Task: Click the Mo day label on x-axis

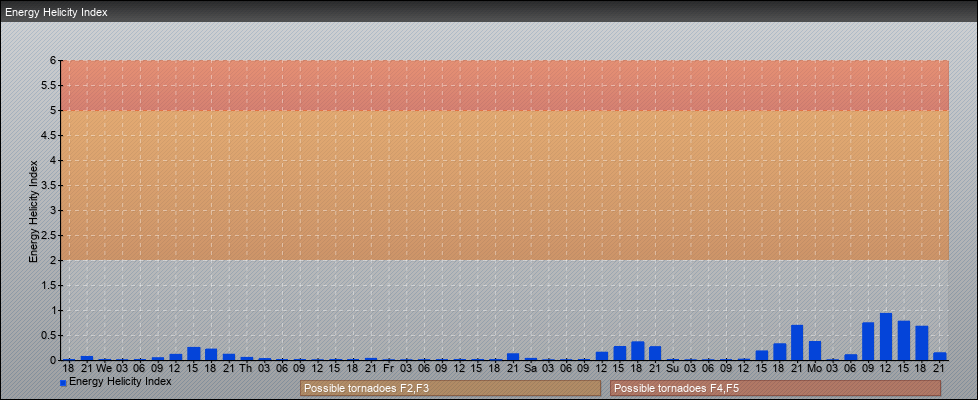Action: pyautogui.click(x=815, y=369)
